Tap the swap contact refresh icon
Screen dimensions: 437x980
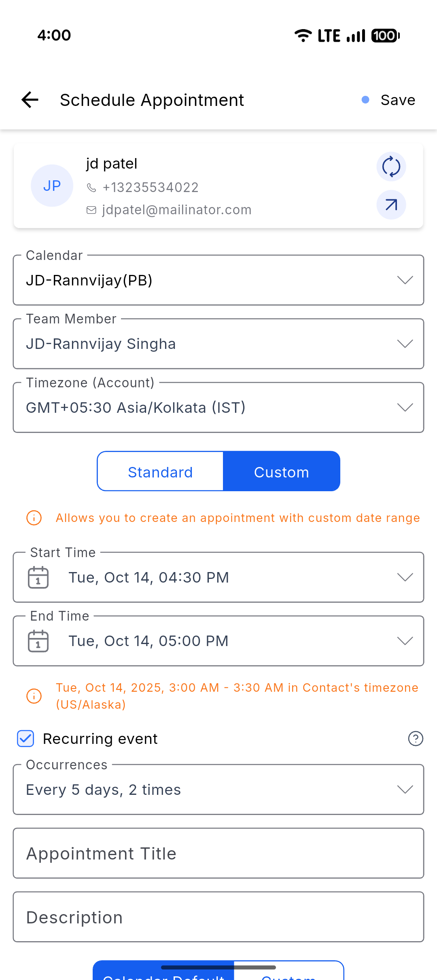pos(391,167)
